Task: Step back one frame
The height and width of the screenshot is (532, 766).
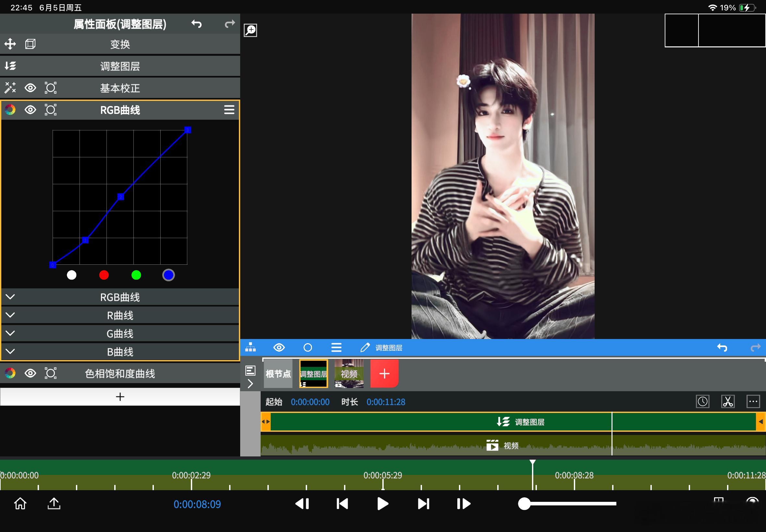Action: (303, 504)
